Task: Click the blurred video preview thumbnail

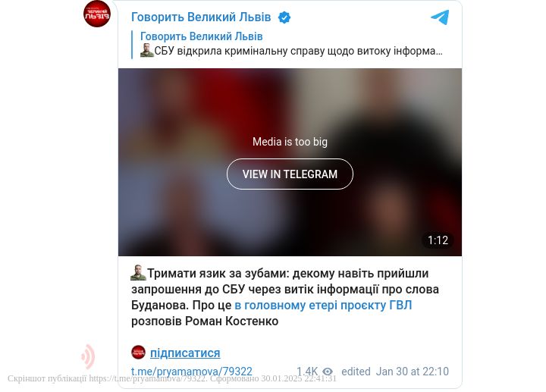Action: 290,162
